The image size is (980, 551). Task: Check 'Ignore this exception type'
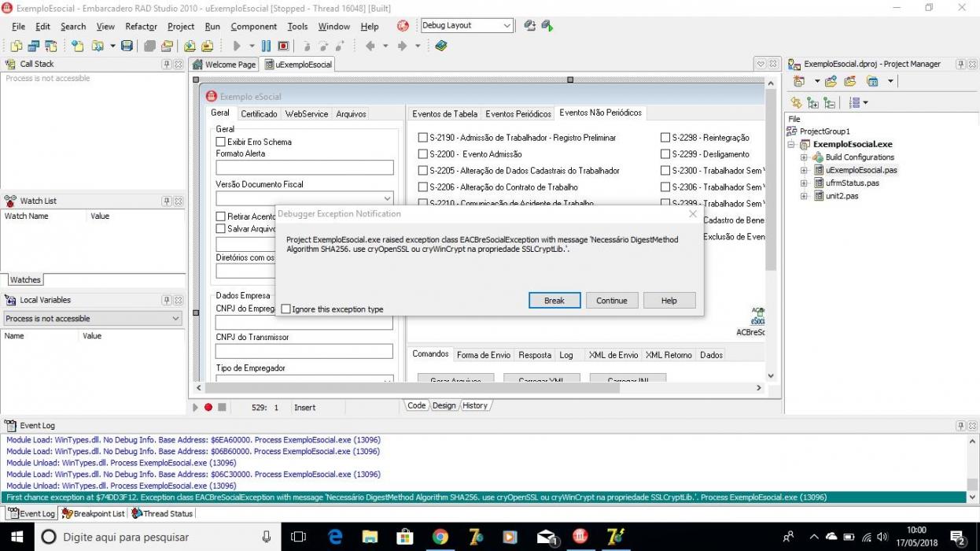pyautogui.click(x=286, y=309)
